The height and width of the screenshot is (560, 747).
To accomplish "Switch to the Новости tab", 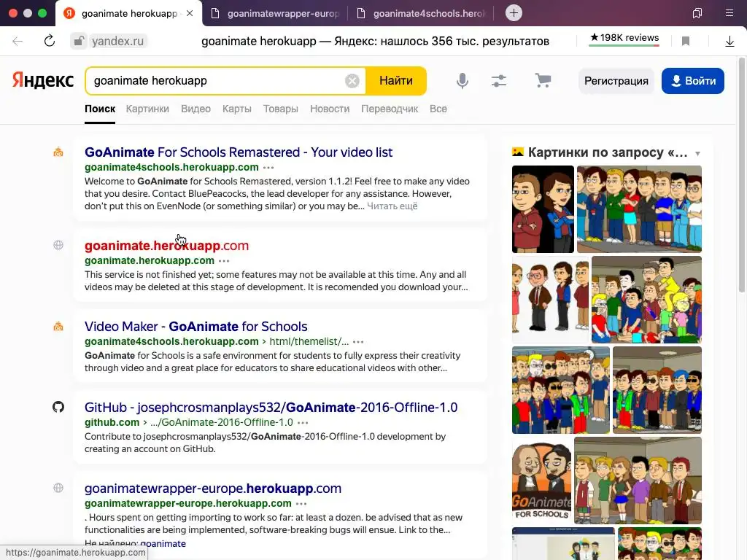I will tap(330, 109).
